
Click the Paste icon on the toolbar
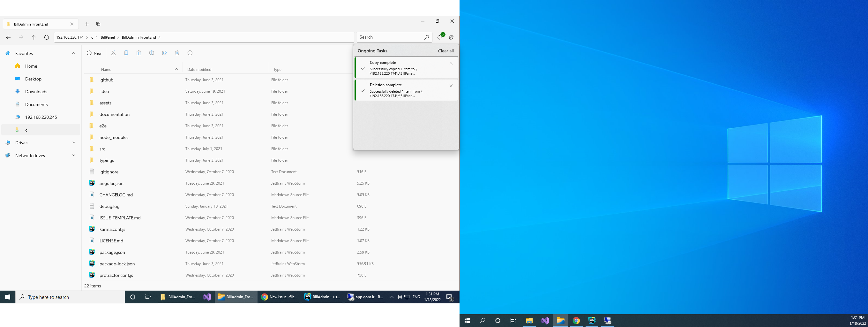pyautogui.click(x=139, y=53)
